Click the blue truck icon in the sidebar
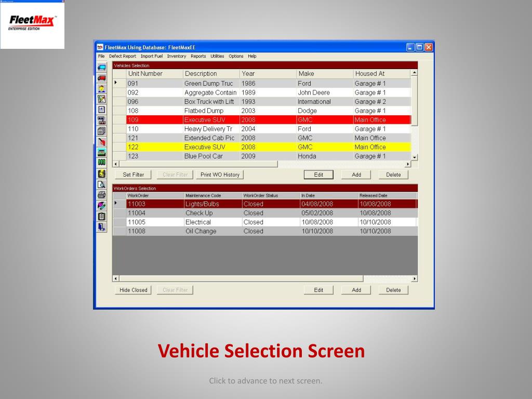The height and width of the screenshot is (399, 532). click(101, 67)
